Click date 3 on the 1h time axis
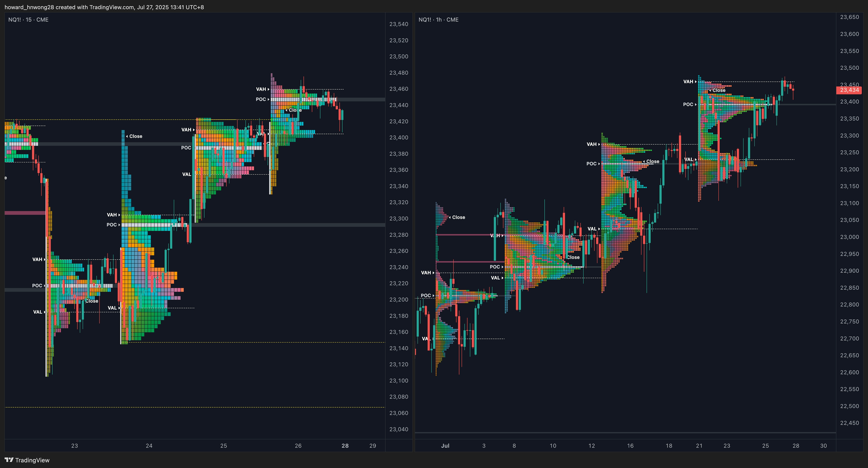Image resolution: width=868 pixels, height=468 pixels. 484,445
